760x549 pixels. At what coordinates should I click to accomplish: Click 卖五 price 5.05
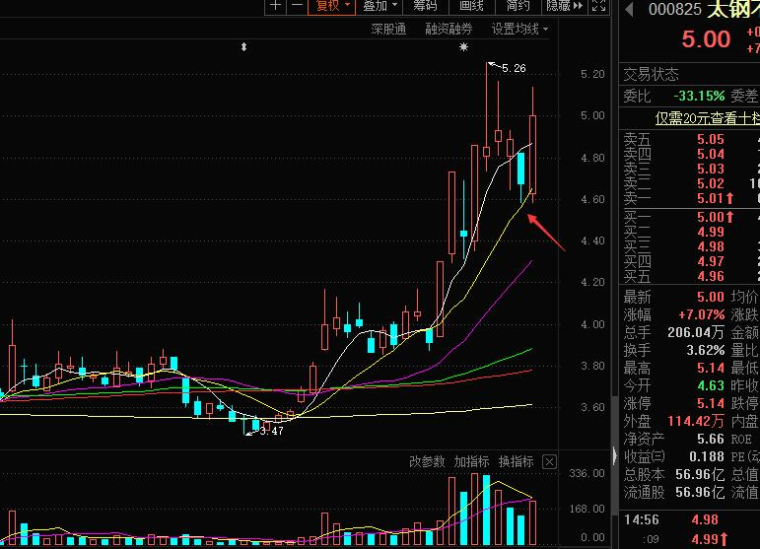pos(710,140)
